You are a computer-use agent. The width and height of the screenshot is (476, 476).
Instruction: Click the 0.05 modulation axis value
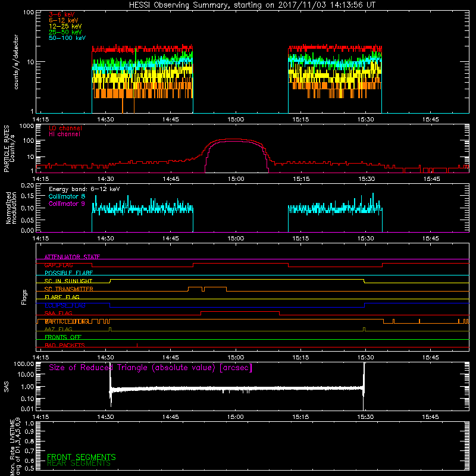[x=27, y=220]
